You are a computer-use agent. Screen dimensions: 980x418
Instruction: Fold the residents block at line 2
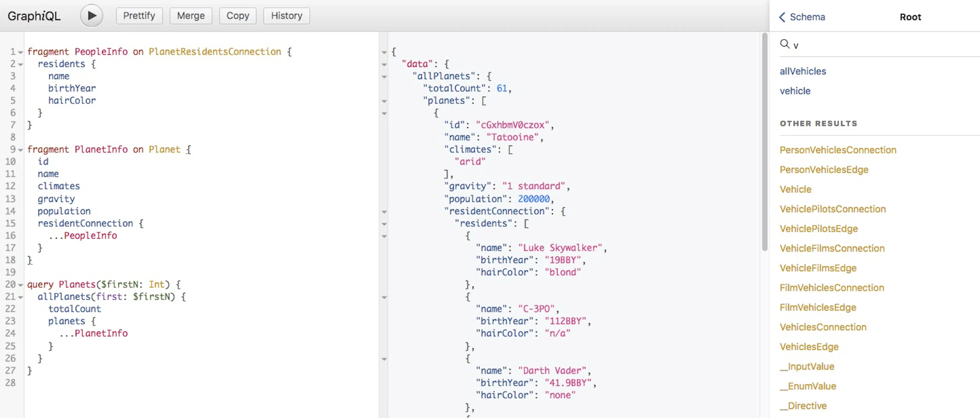pyautogui.click(x=20, y=64)
